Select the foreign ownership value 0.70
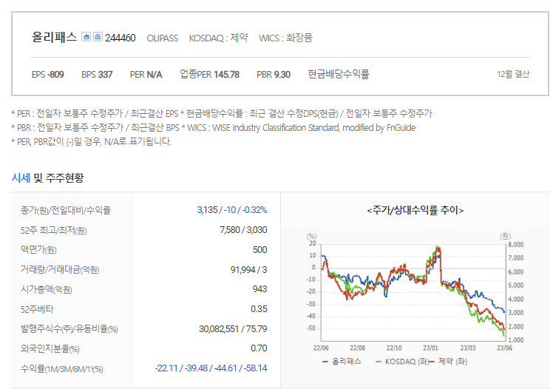553x392 pixels. click(259, 348)
